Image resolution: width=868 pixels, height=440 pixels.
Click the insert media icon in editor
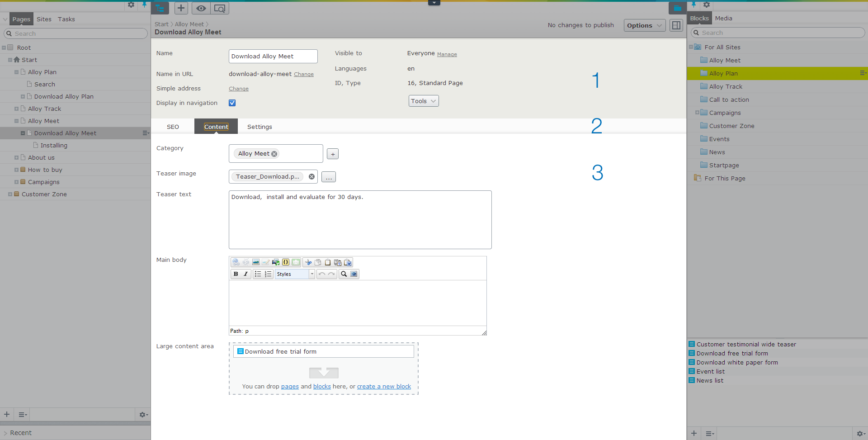click(x=275, y=262)
